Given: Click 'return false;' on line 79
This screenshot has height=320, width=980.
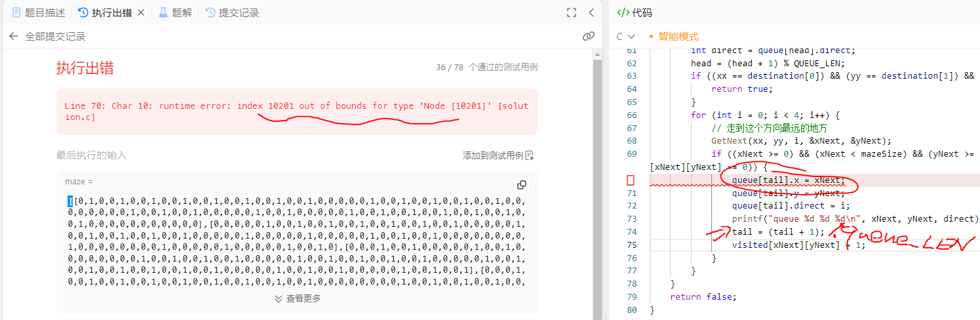Looking at the screenshot, I should 703,296.
